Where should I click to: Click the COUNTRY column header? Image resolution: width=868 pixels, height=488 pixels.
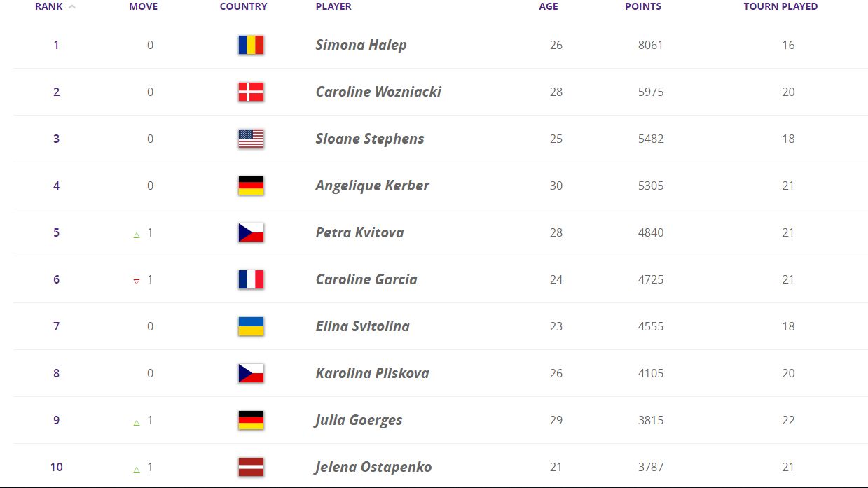coord(243,7)
